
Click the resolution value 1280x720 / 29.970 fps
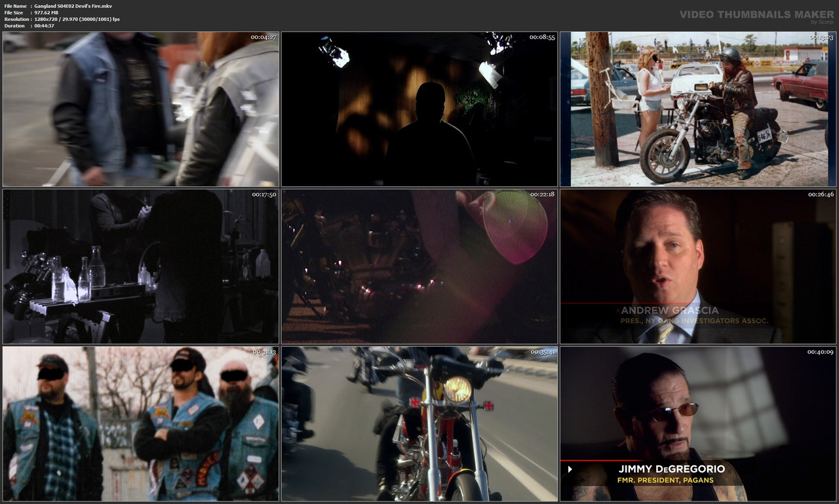(77, 19)
